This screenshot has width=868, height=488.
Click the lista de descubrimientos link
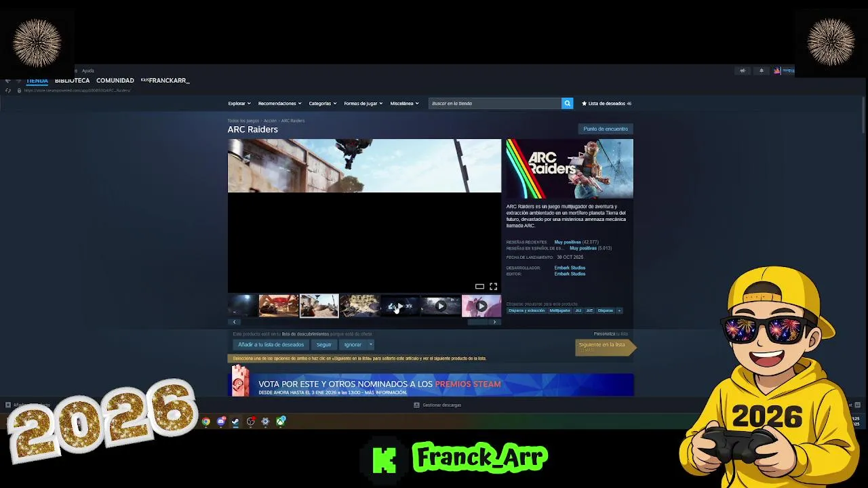pyautogui.click(x=305, y=334)
